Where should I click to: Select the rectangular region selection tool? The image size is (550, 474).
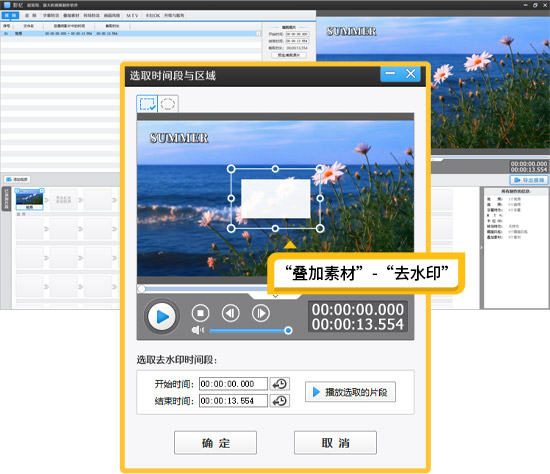pyautogui.click(x=147, y=104)
